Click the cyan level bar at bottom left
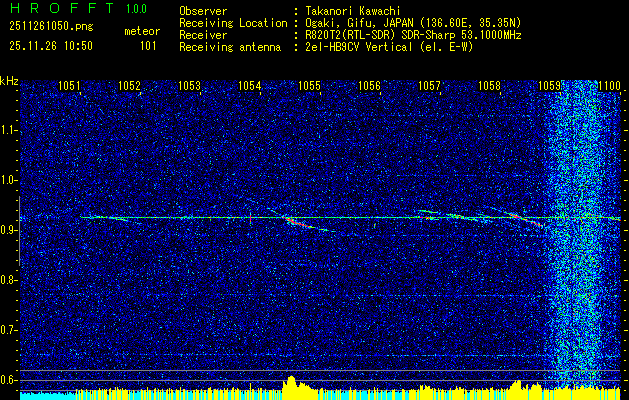629x400 pixels. coord(48,396)
